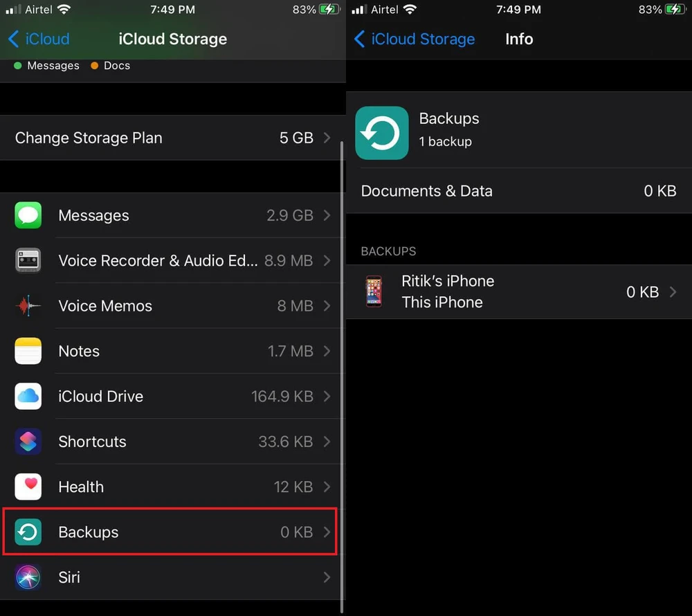Go back to iCloud settings

coord(39,39)
